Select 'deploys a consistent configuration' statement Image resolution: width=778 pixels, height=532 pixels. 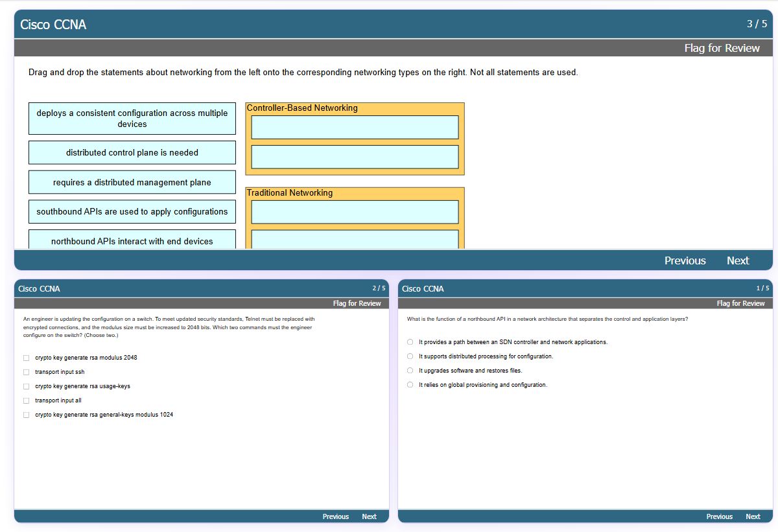132,119
